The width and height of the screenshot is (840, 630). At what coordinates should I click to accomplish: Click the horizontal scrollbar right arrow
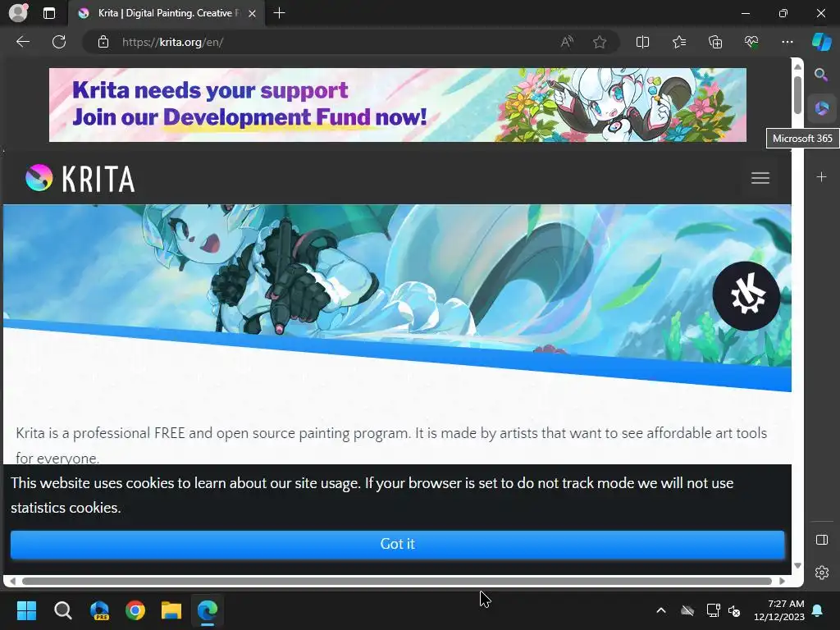pyautogui.click(x=782, y=582)
